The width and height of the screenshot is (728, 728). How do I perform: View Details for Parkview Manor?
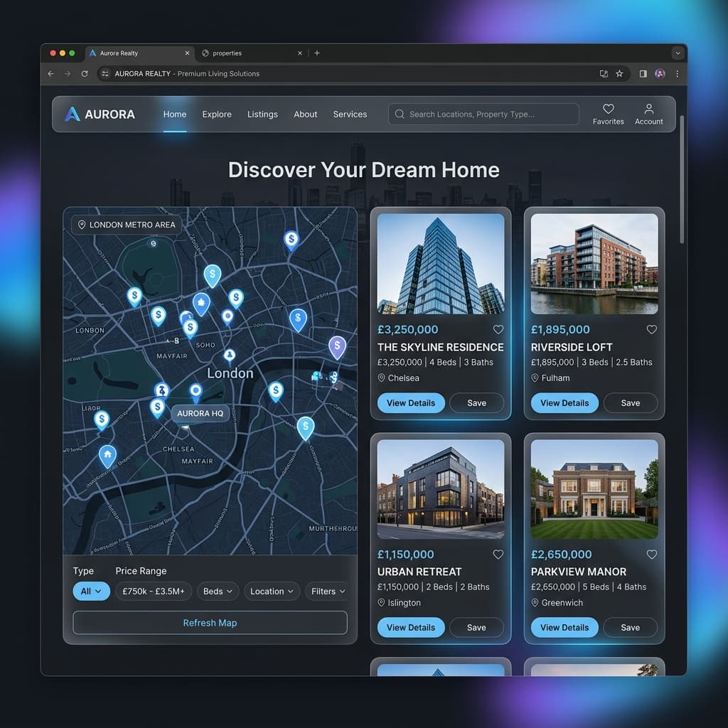coord(564,628)
